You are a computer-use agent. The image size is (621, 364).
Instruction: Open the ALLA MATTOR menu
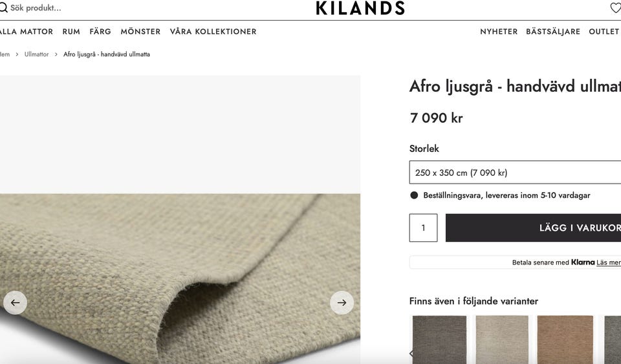26,32
